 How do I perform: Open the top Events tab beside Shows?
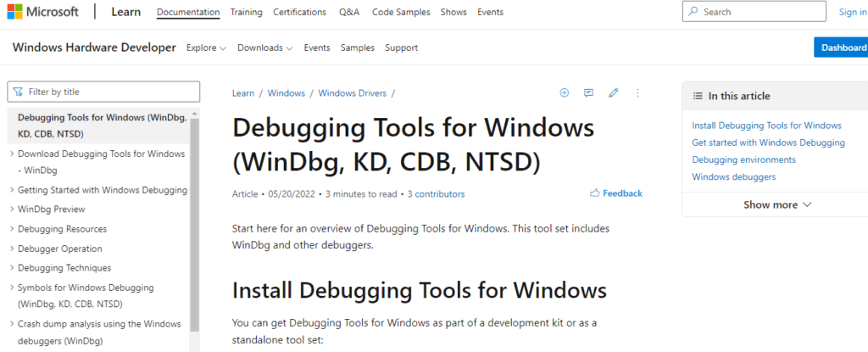pos(490,12)
